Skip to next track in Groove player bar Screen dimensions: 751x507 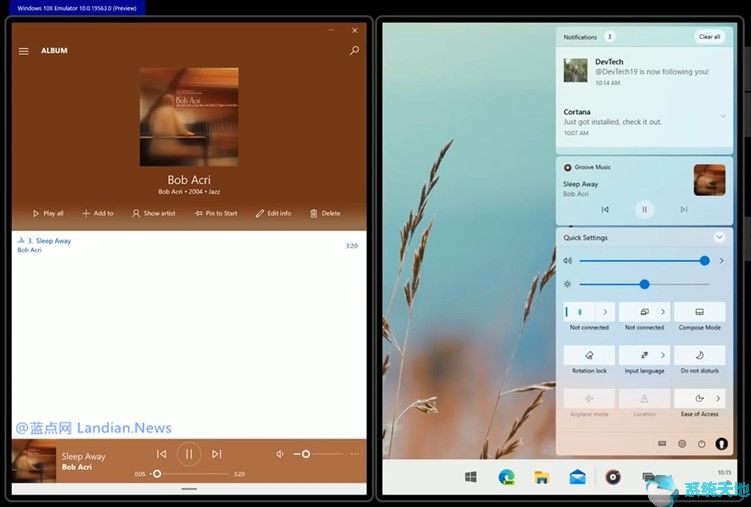(216, 454)
